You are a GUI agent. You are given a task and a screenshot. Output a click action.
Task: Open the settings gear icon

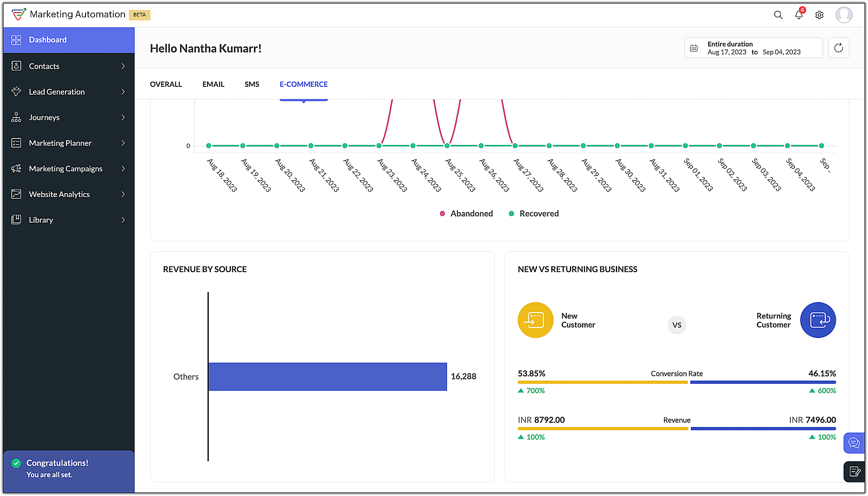pyautogui.click(x=819, y=15)
